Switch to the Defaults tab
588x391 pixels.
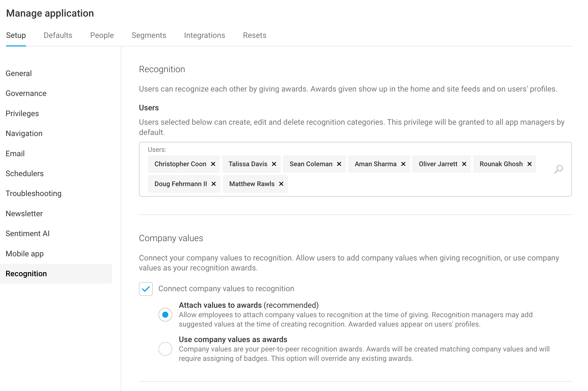pyautogui.click(x=58, y=35)
